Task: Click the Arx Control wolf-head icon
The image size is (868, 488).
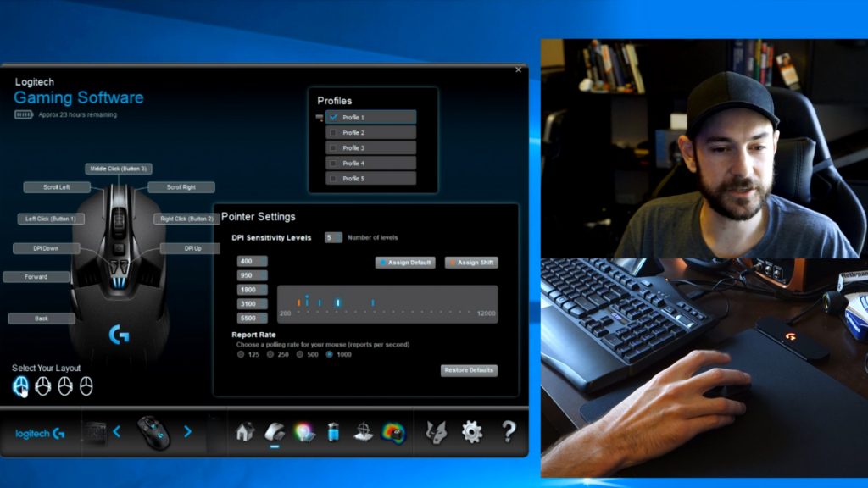Action: [436, 432]
